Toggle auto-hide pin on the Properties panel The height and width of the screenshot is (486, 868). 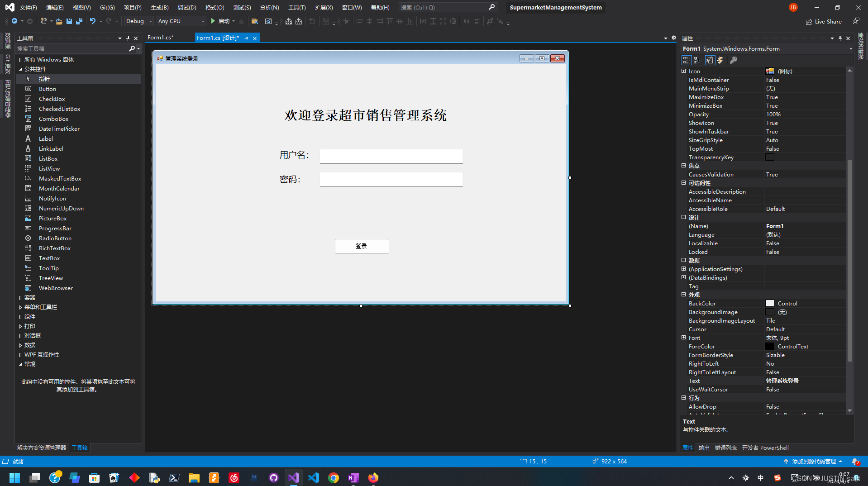point(840,38)
